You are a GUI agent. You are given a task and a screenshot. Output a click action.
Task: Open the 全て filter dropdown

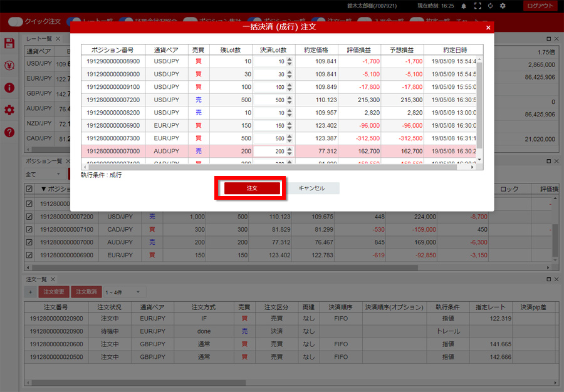point(43,174)
